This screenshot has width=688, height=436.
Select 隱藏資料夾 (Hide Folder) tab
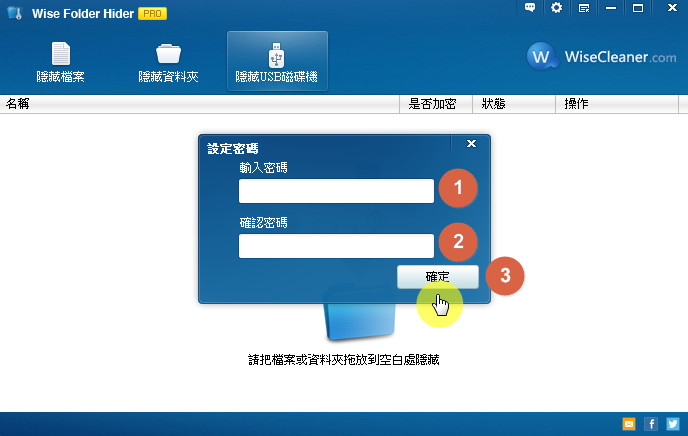tap(168, 62)
